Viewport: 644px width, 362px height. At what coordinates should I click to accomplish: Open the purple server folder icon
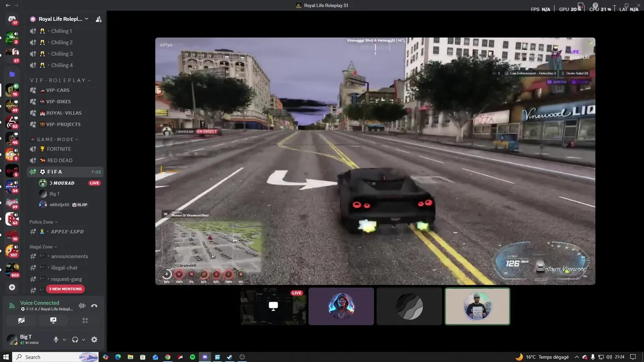click(12, 74)
